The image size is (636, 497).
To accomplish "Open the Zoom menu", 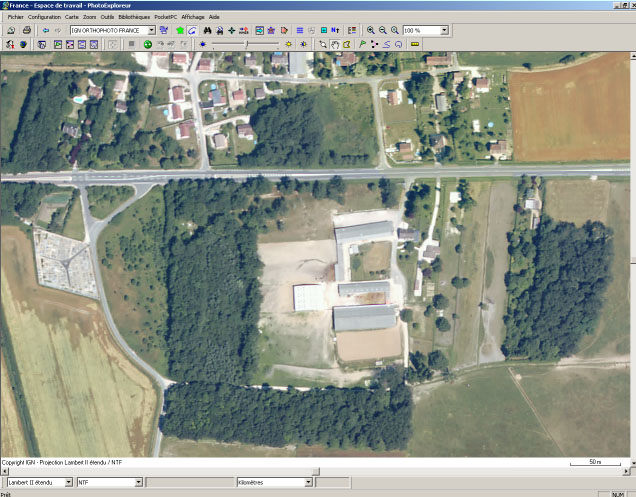I will click(90, 17).
